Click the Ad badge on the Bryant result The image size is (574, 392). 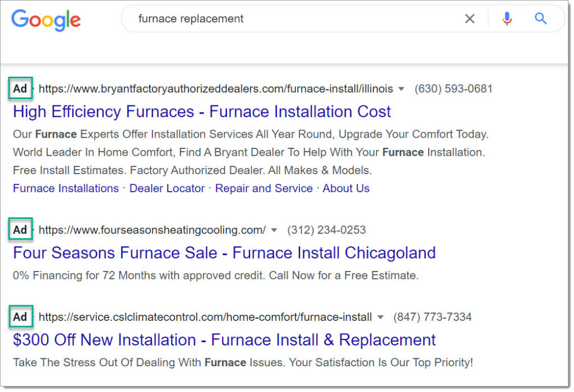pos(20,88)
